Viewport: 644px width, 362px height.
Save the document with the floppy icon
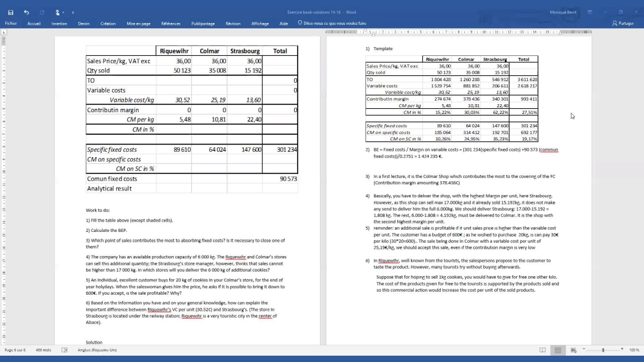(11, 12)
